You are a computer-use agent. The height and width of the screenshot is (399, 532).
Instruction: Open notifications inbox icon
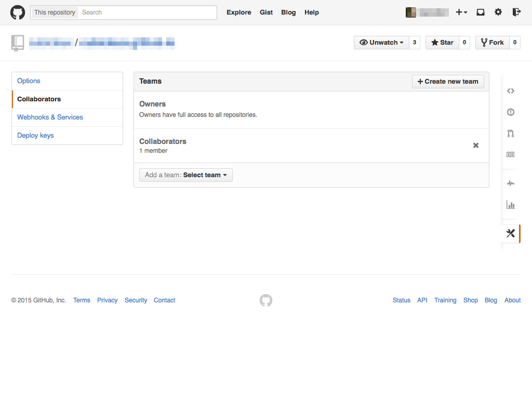click(480, 11)
